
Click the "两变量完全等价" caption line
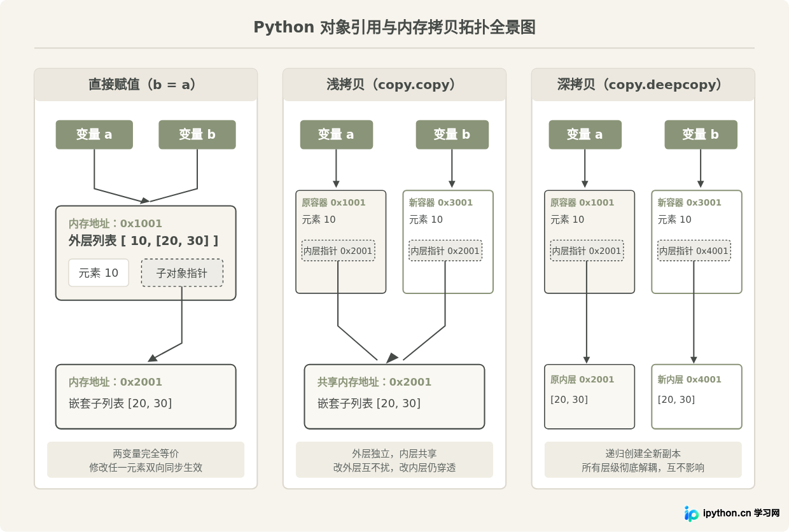coord(146,454)
